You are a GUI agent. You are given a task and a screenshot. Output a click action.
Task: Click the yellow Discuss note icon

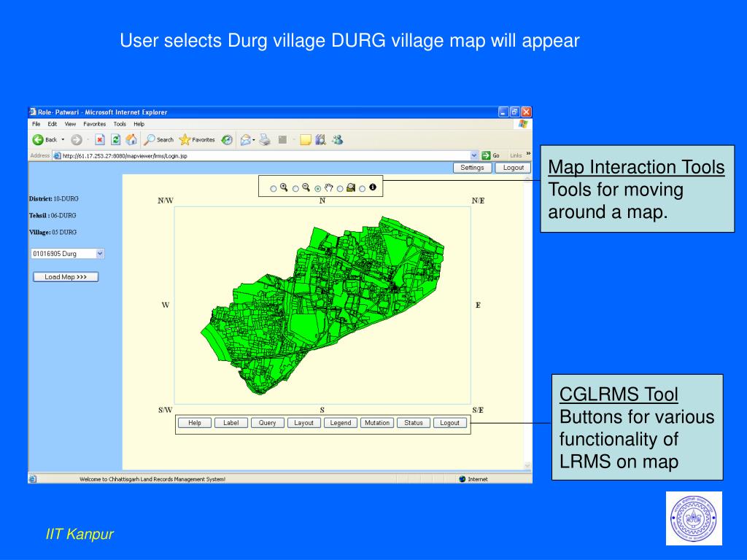click(306, 139)
